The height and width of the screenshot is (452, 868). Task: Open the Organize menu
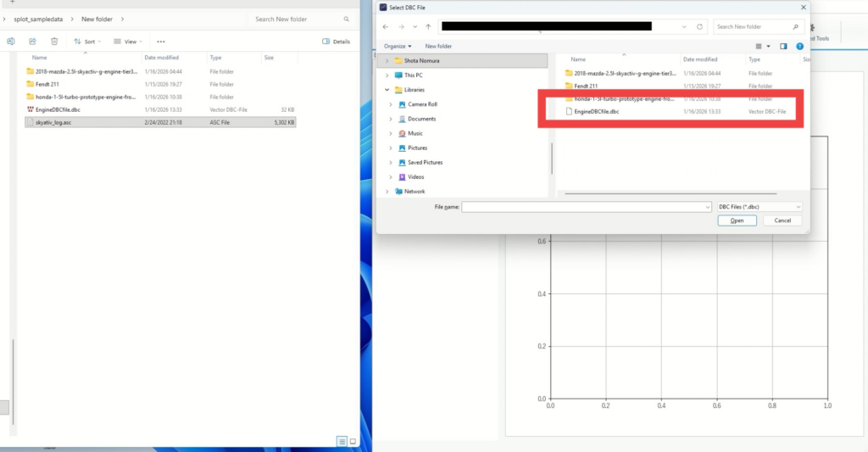pyautogui.click(x=397, y=46)
